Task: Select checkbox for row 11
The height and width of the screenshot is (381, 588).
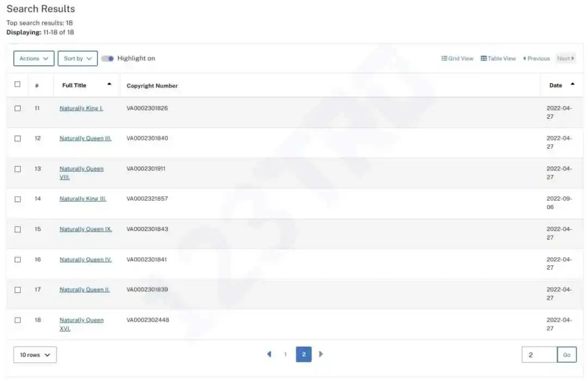Action: [x=17, y=108]
